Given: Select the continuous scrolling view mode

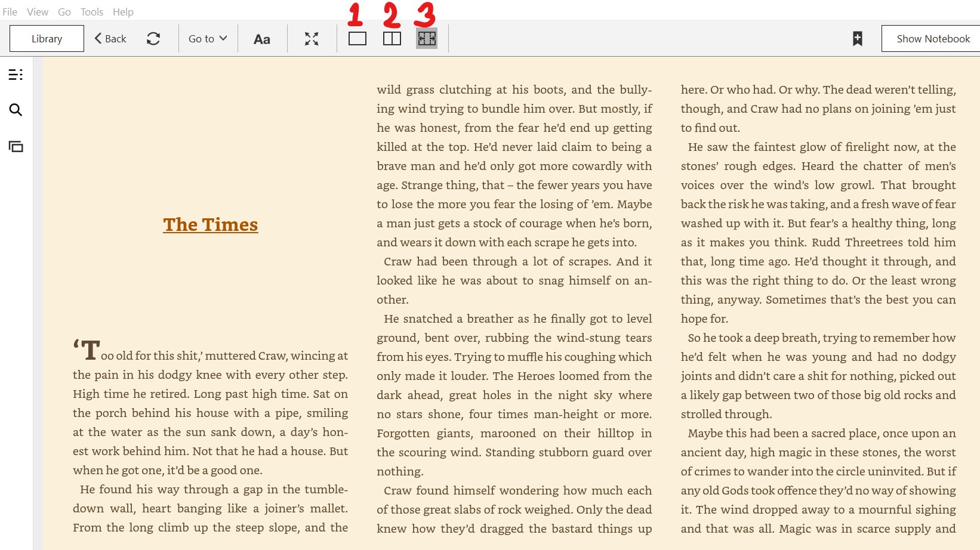Looking at the screenshot, I should [x=427, y=38].
